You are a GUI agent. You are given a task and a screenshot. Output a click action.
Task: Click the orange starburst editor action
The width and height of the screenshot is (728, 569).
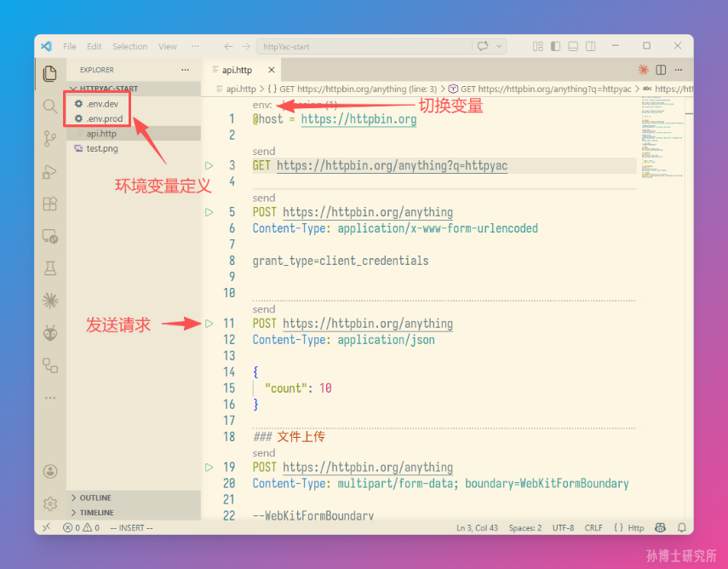pyautogui.click(x=643, y=70)
